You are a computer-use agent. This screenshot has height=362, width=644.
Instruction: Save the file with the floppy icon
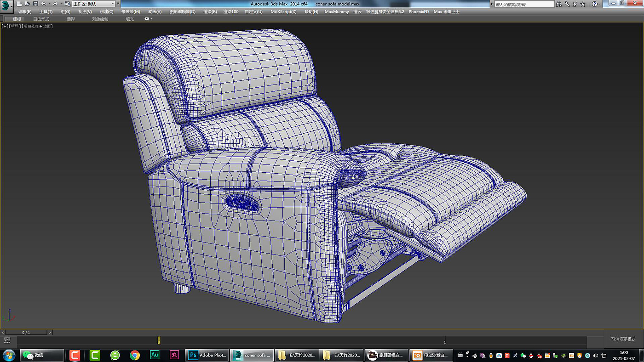[35, 4]
